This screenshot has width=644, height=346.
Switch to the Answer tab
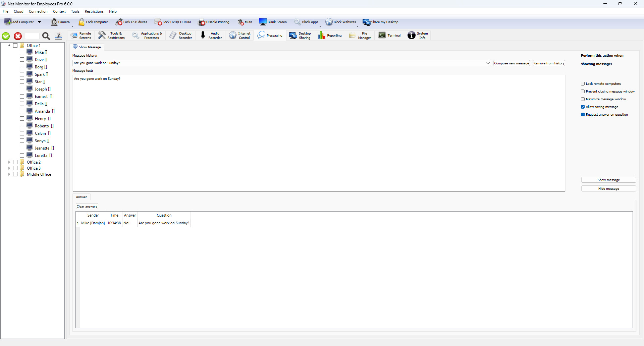(82, 197)
